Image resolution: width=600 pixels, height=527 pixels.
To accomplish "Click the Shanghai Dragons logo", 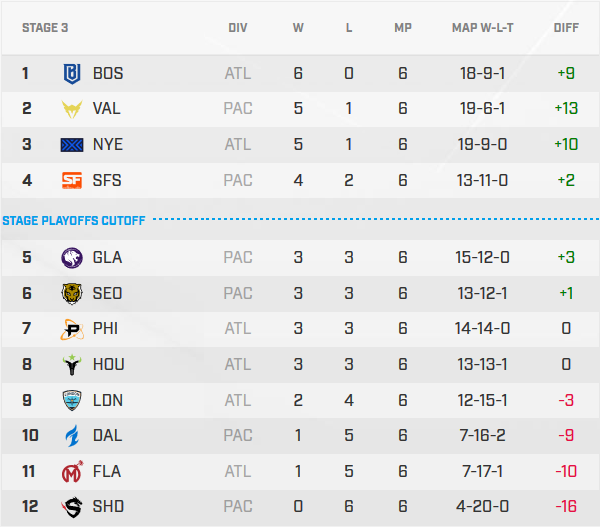I will click(x=72, y=507).
